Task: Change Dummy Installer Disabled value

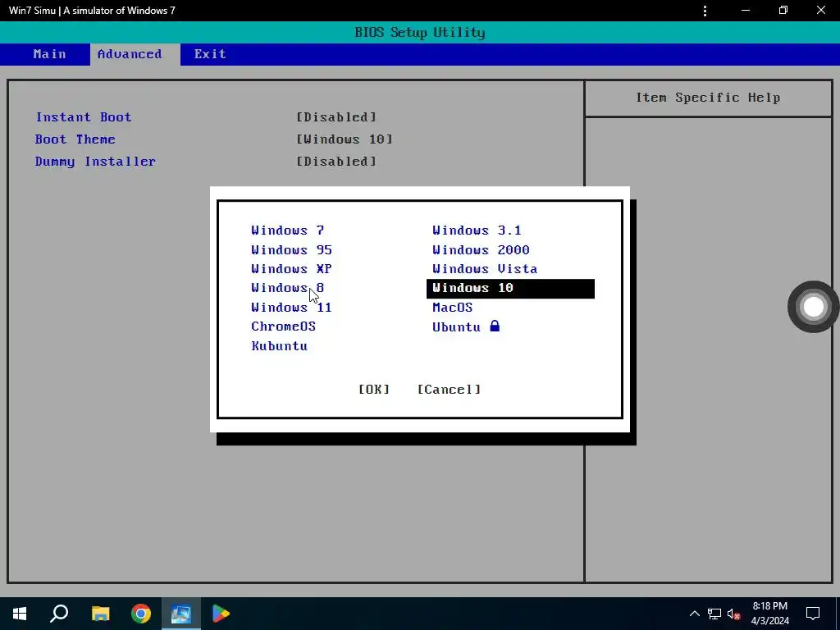Action: point(336,162)
